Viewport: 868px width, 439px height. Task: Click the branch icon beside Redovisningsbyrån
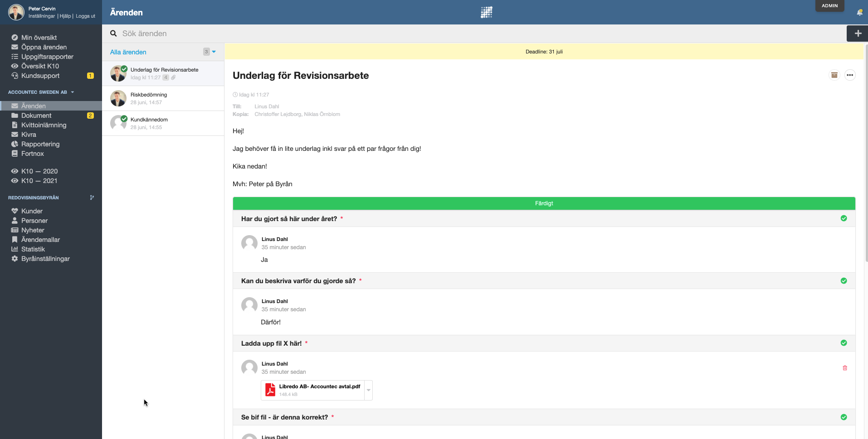point(92,198)
